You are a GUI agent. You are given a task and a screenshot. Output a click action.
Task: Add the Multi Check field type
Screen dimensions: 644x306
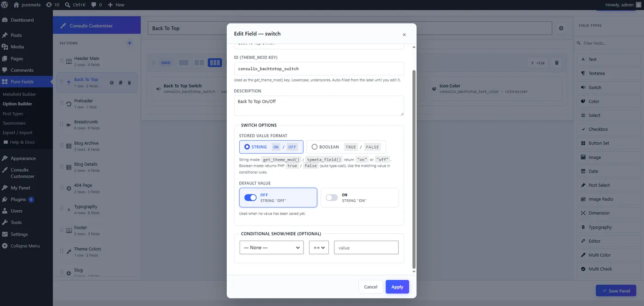click(x=608, y=269)
